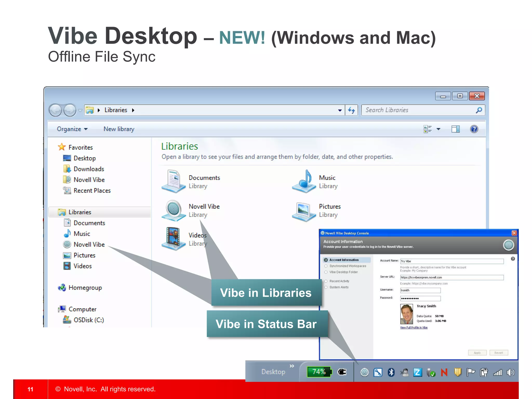The image size is (532, 399).
Task: Select Novell Vibe under Libraries in navigation pane
Action: click(x=84, y=244)
